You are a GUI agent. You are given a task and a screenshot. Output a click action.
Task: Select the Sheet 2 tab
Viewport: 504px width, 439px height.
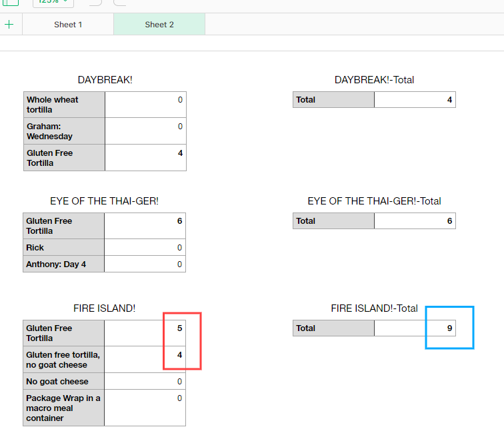[159, 25]
